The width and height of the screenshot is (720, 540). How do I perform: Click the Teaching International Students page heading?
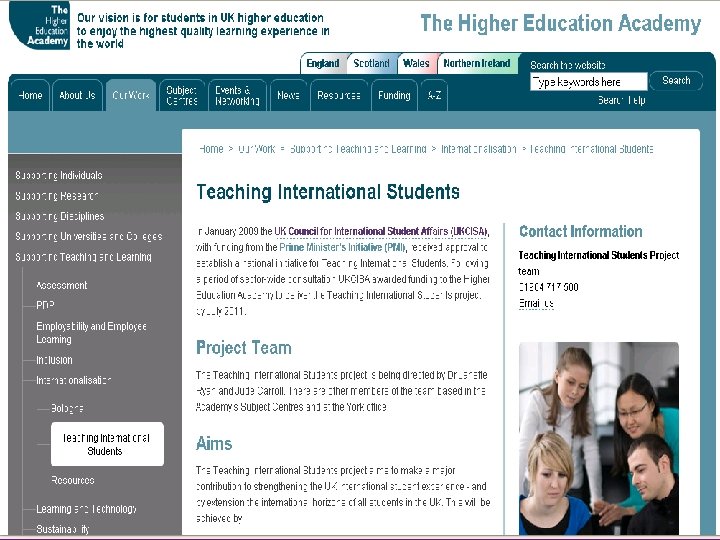(328, 192)
